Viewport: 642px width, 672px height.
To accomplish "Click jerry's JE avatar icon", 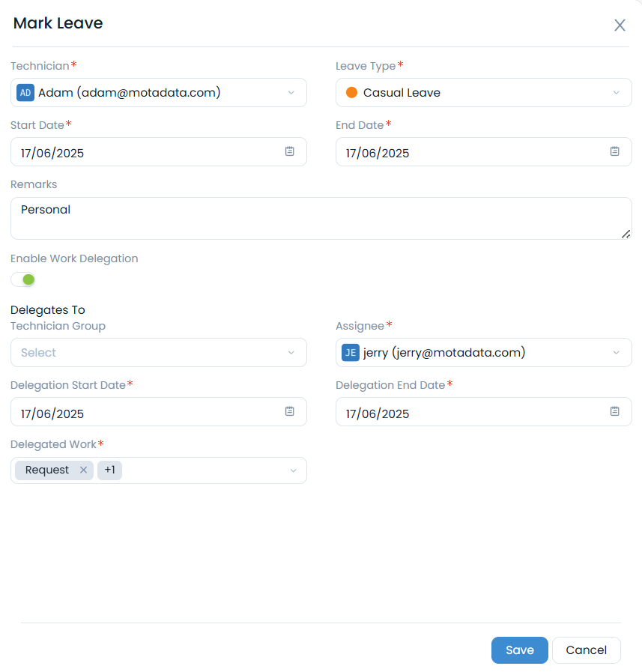I will click(351, 353).
